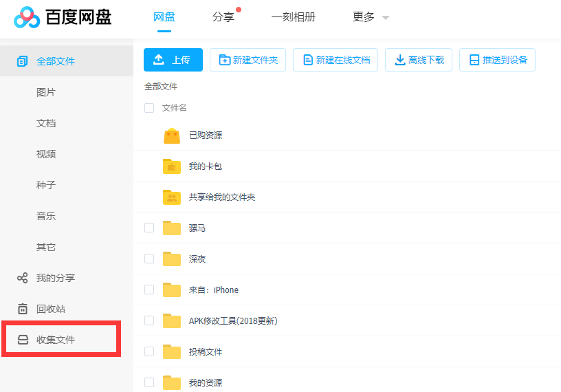Open the 已购资源 folder name

click(x=206, y=135)
